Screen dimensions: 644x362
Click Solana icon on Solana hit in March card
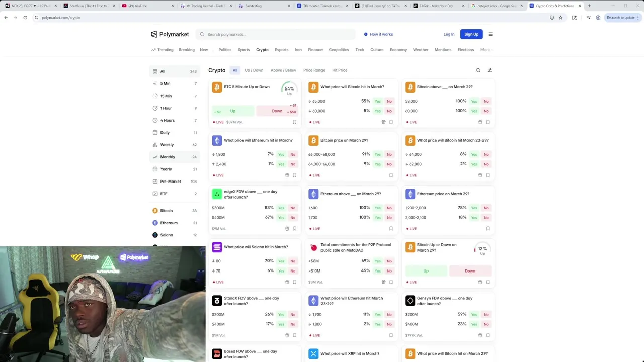pyautogui.click(x=217, y=247)
